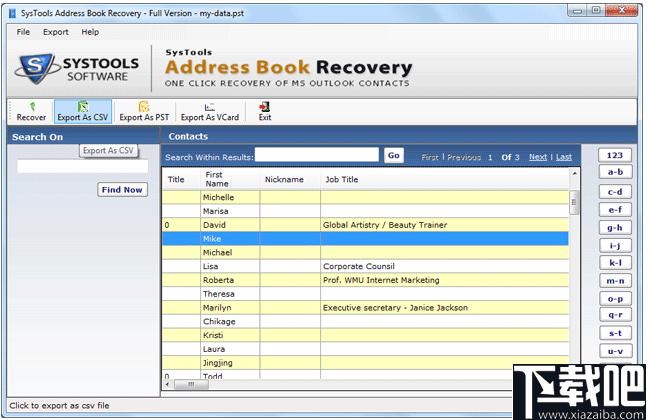The height and width of the screenshot is (420, 648).
Task: Click the Exit toolbar icon
Action: click(x=264, y=111)
